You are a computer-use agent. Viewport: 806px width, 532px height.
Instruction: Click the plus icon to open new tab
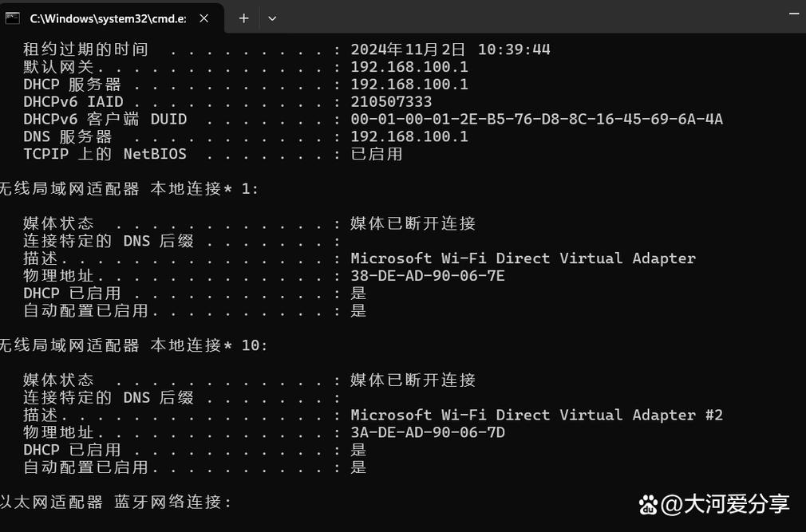pyautogui.click(x=243, y=18)
